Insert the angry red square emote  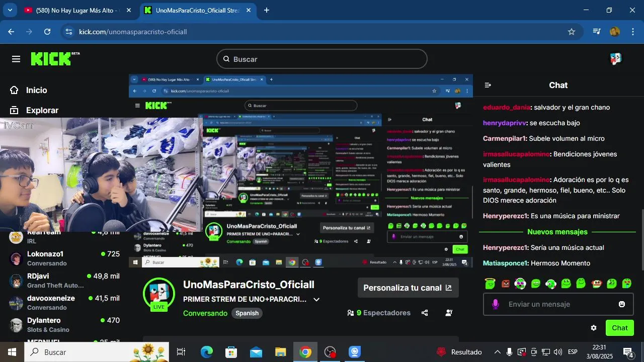tap(506, 284)
